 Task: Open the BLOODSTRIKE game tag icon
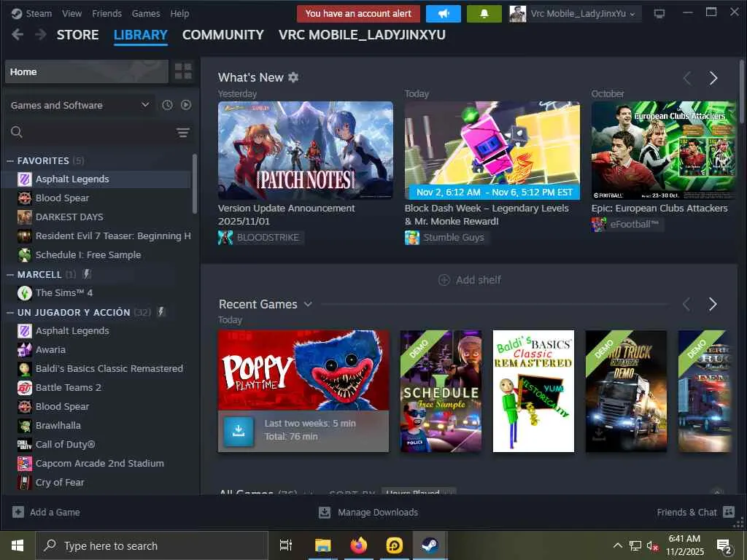[225, 237]
